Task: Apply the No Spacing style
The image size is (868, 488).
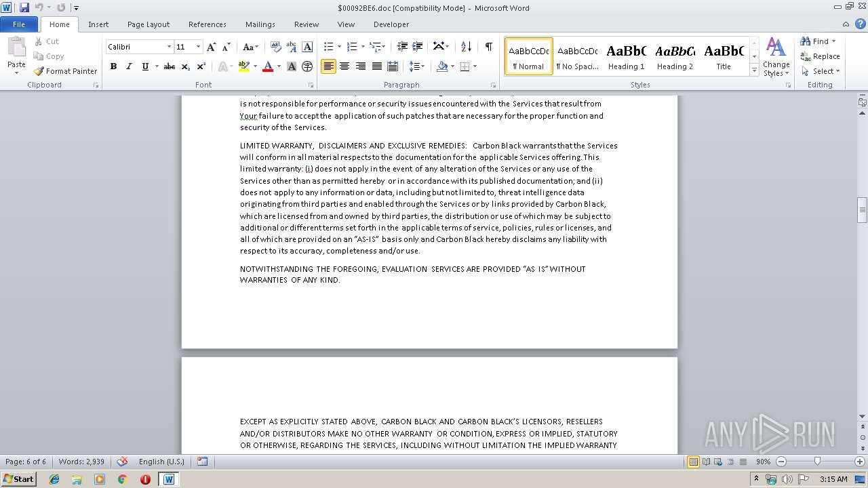Action: [577, 56]
